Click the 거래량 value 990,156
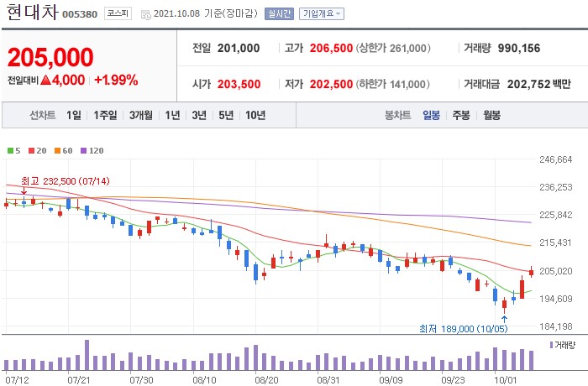The width and height of the screenshot is (588, 386). pyautogui.click(x=519, y=48)
